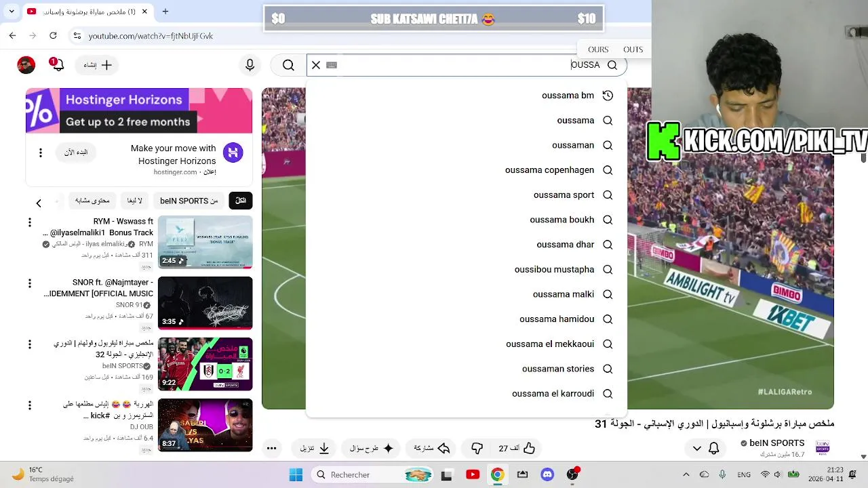
Task: Open the tab search dropdown arrow
Action: point(11,12)
